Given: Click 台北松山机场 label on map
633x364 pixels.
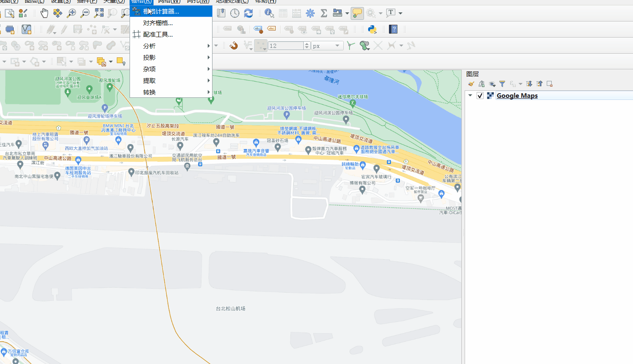Looking at the screenshot, I should tap(231, 308).
